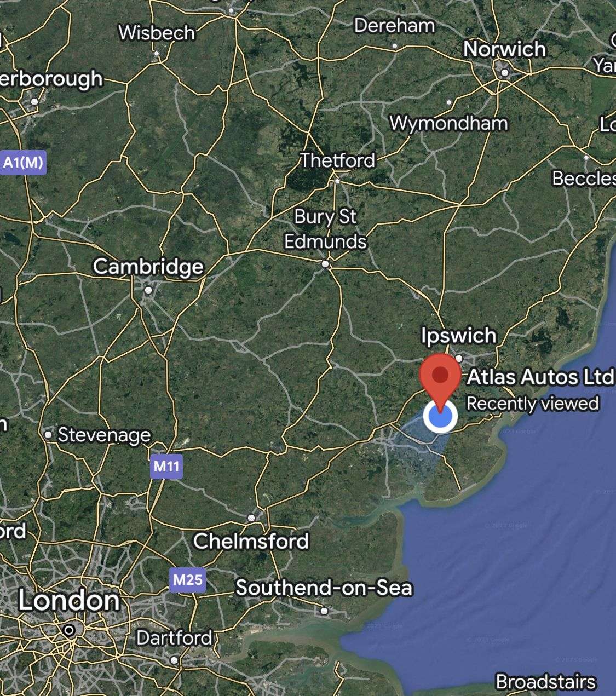616x696 pixels.
Task: Select the Bury St Edmunds label
Action: [x=325, y=229]
